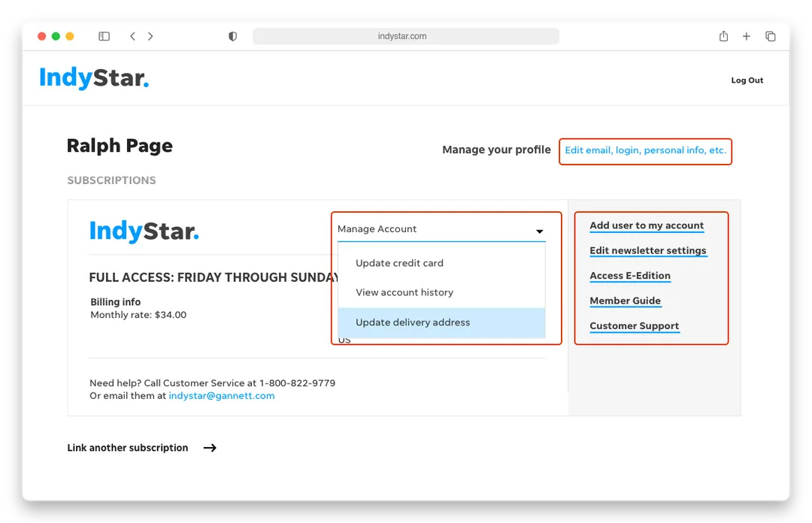Viewport: 812px width, 523px height.
Task: Show the tab overview icon
Action: click(771, 36)
